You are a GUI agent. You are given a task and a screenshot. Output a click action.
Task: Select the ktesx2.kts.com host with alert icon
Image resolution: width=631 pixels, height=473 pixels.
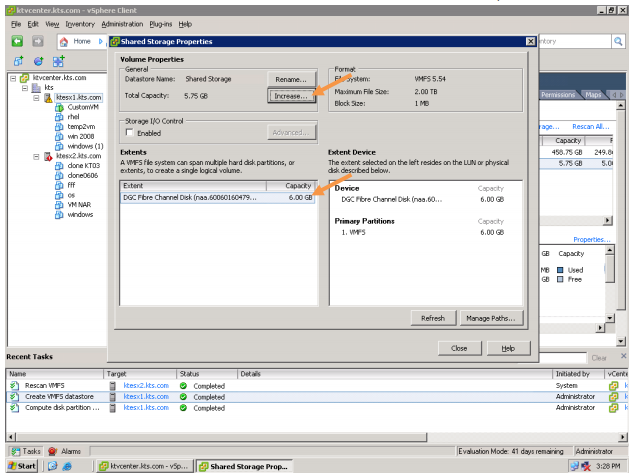click(x=77, y=157)
